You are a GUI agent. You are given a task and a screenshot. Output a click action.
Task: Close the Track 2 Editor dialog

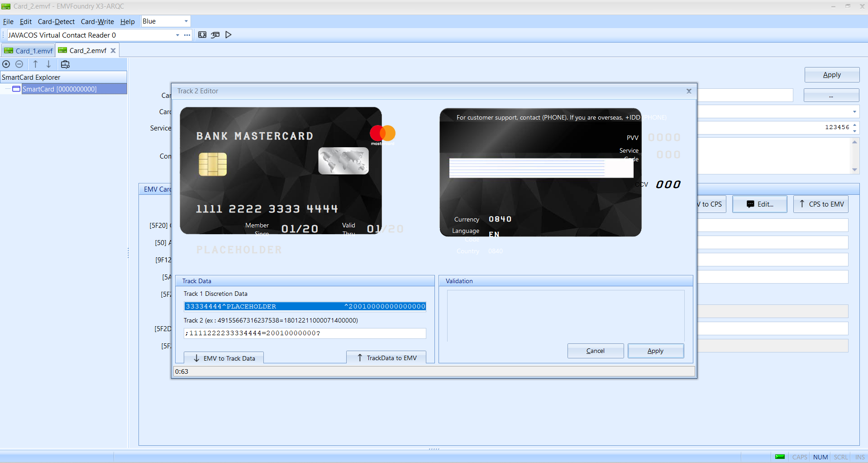[x=689, y=91]
